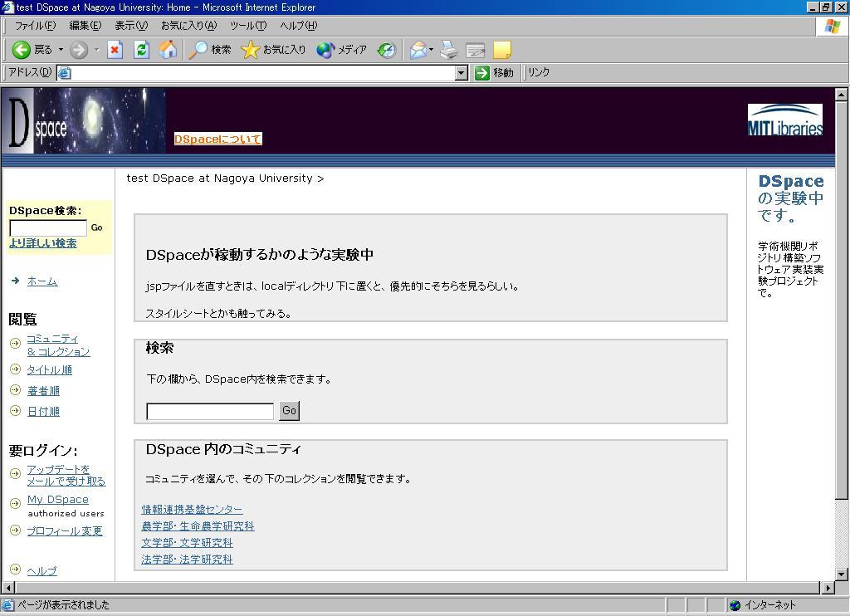Open the Mail button dropdown arrow
Image resolution: width=850 pixels, height=616 pixels.
[431, 50]
